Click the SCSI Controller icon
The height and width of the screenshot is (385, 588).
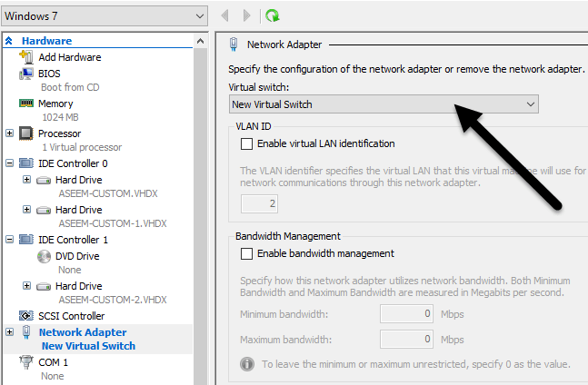(25, 316)
